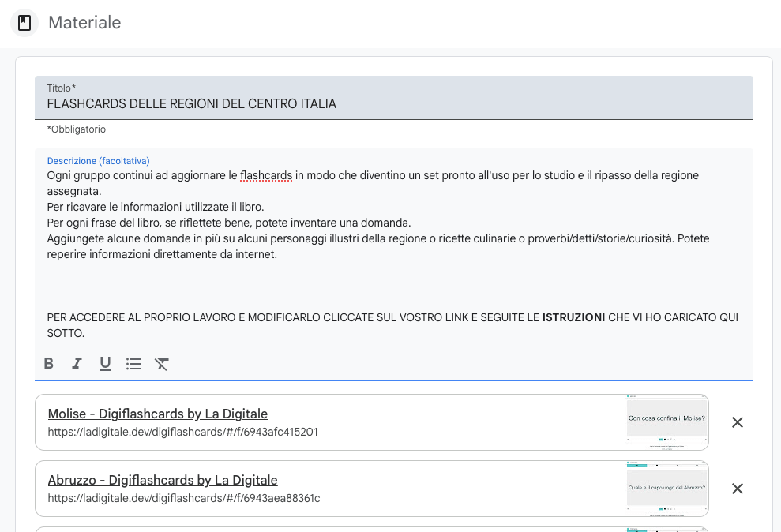Click the Materiale page heading
This screenshot has width=781, height=532.
[x=84, y=23]
